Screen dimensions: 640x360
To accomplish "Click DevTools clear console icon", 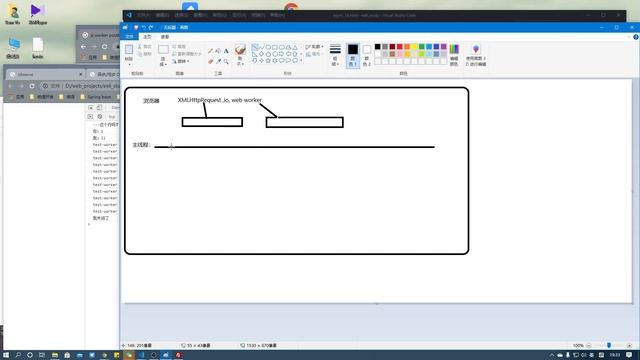I will coord(100,117).
